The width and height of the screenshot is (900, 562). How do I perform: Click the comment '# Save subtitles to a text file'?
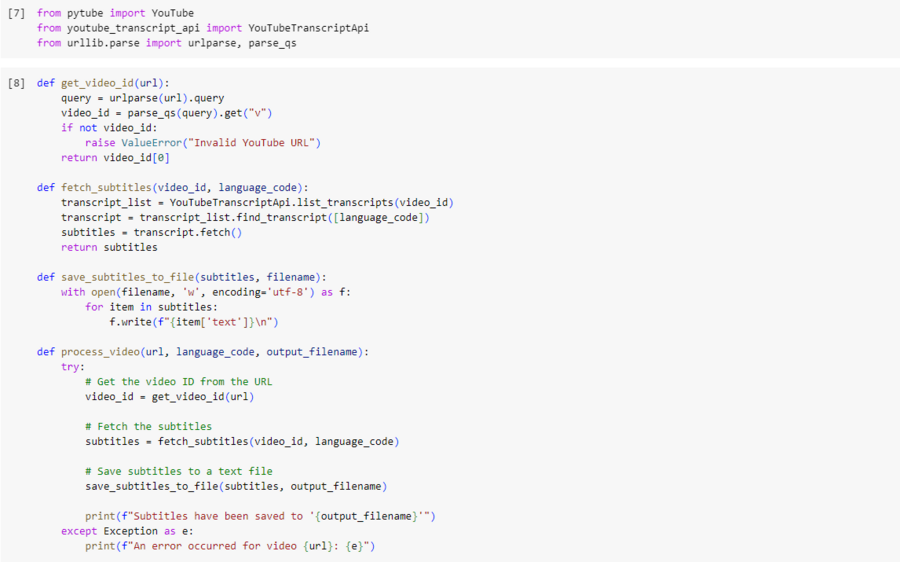179,471
